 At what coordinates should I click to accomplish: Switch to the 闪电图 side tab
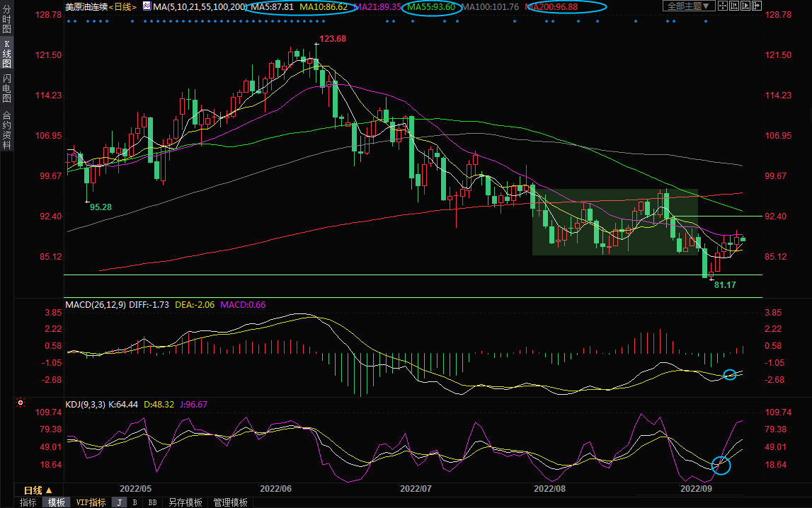[x=6, y=88]
